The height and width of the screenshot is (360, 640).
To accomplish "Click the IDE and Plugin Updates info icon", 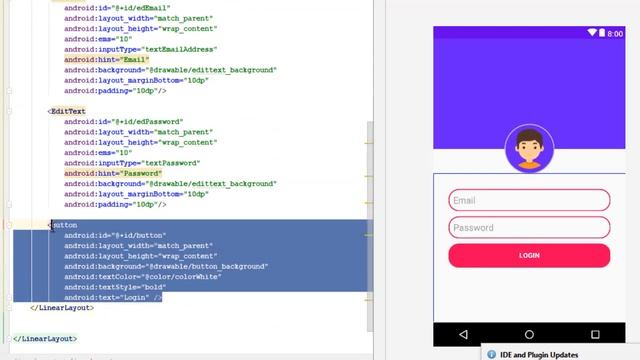I will click(491, 354).
